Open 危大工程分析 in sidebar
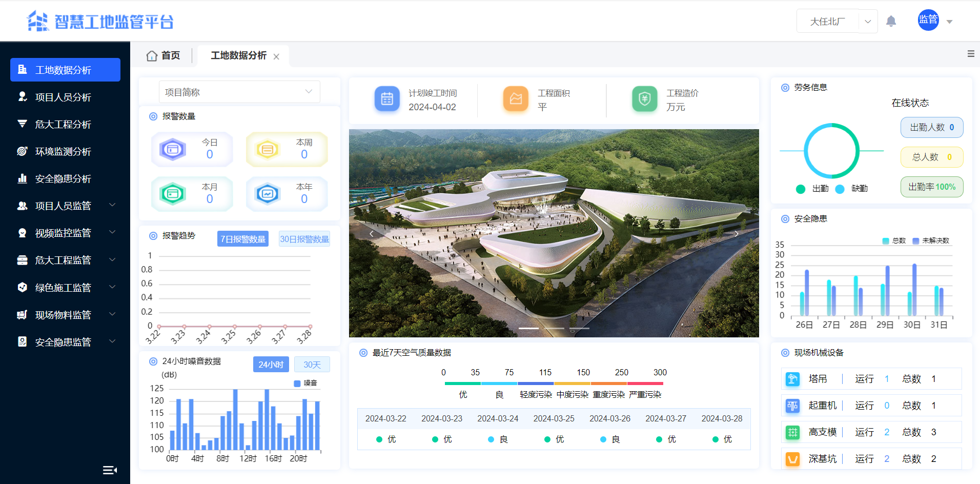980x484 pixels. (x=65, y=124)
